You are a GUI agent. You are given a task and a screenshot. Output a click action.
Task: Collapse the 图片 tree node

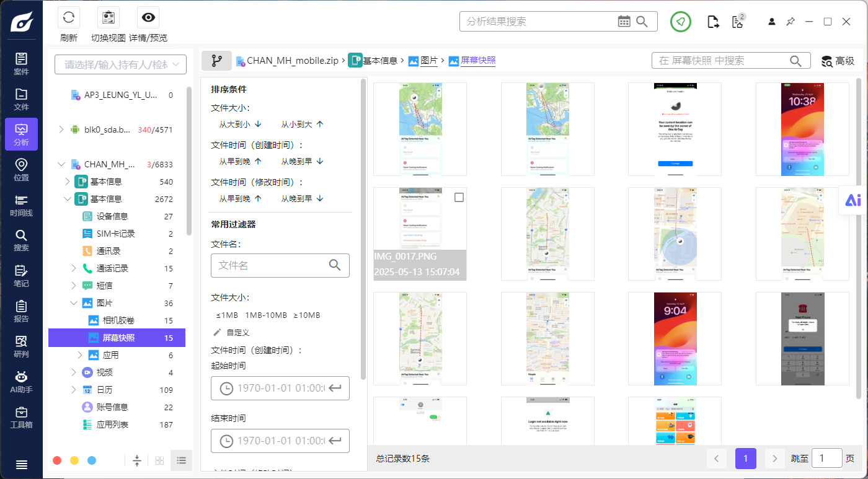coord(74,303)
